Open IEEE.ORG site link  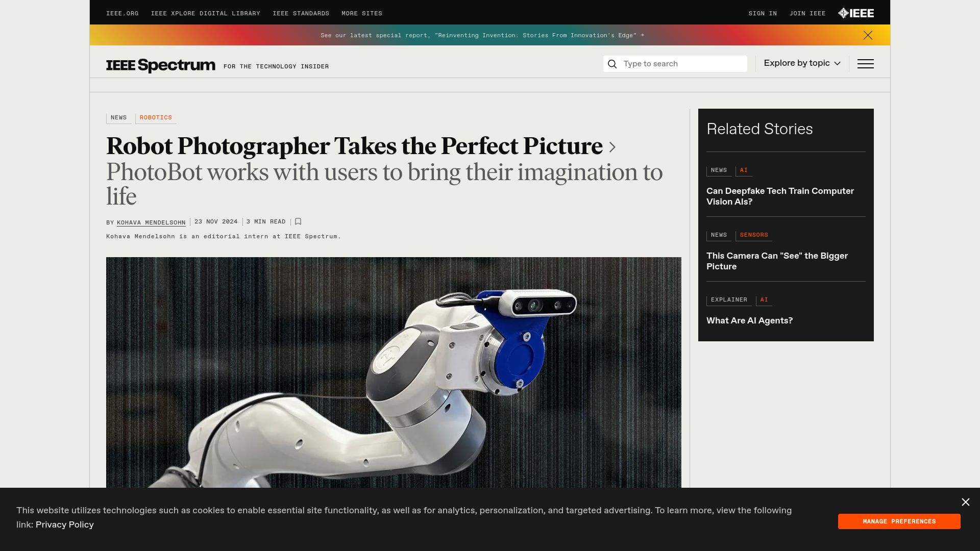pyautogui.click(x=122, y=14)
